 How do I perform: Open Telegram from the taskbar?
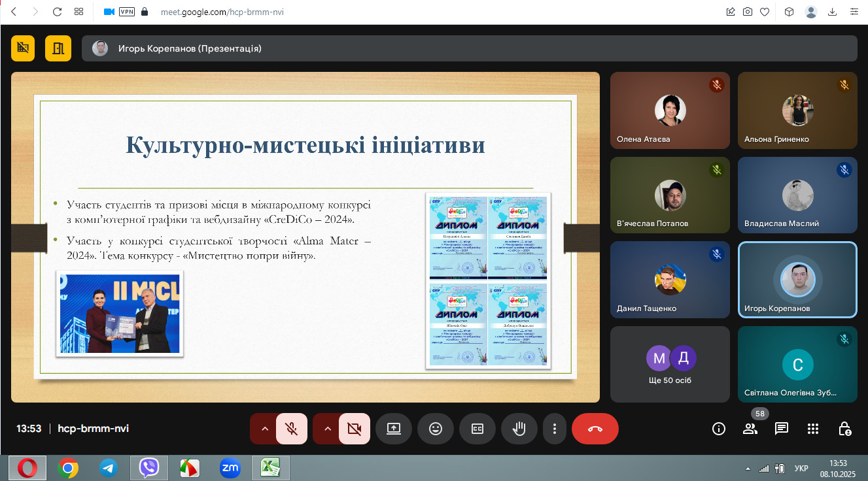pyautogui.click(x=108, y=468)
